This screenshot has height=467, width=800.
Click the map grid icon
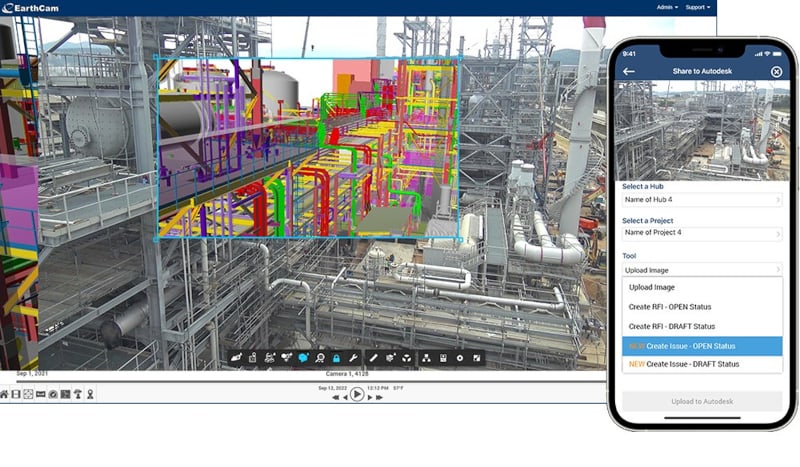tap(65, 394)
